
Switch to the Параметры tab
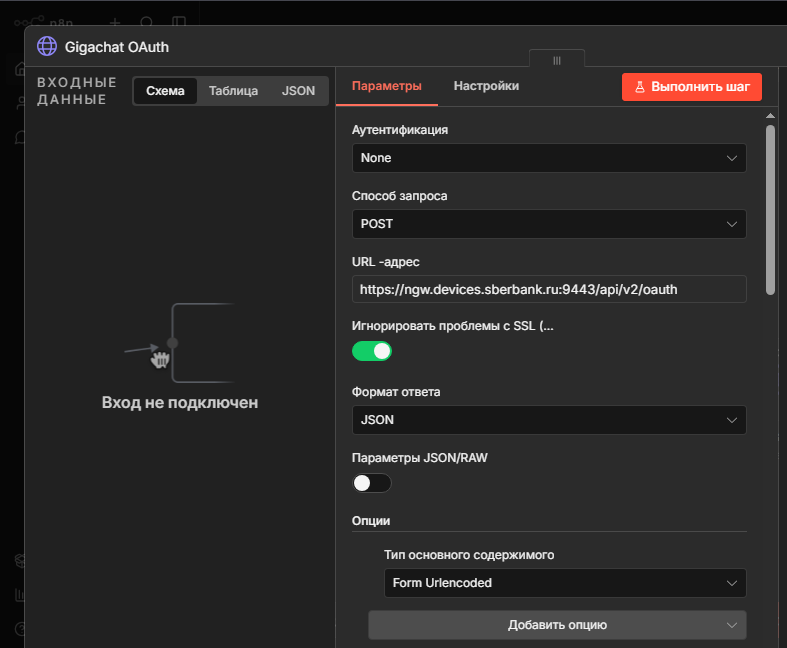coord(386,86)
